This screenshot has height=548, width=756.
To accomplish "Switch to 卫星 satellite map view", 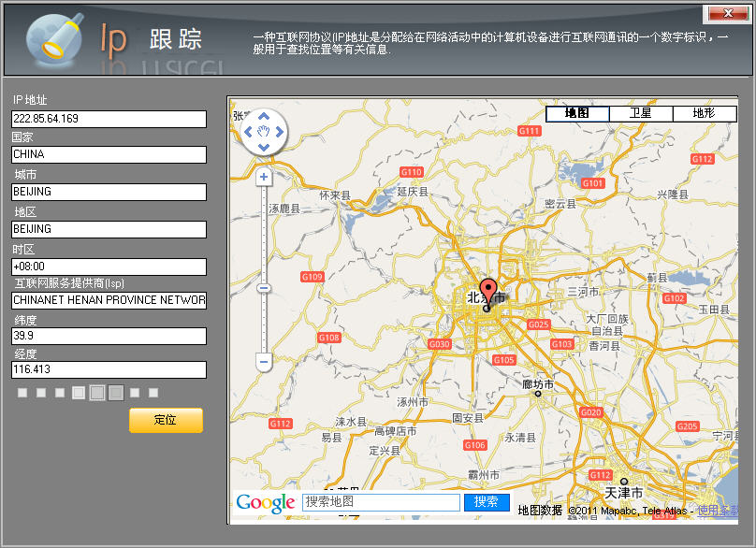I will point(640,113).
